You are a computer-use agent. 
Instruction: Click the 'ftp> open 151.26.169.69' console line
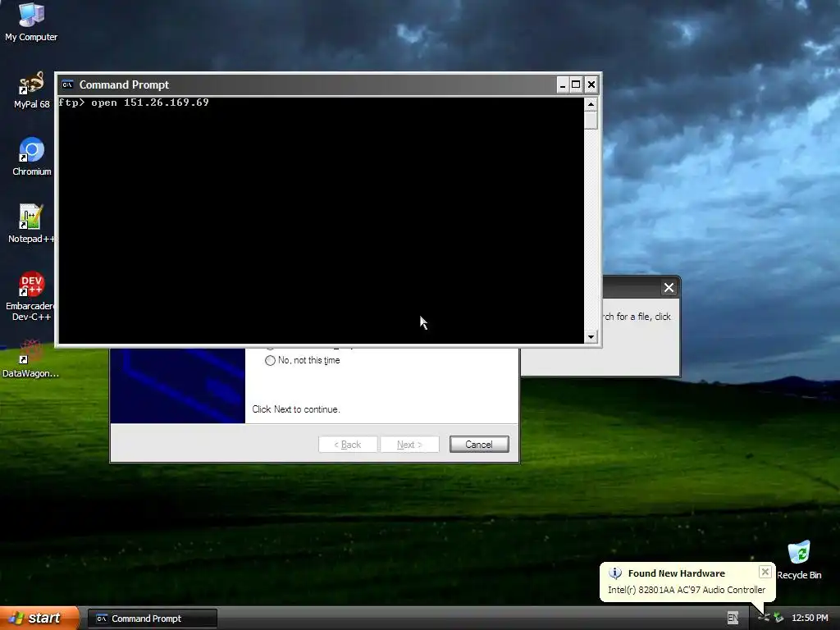tap(134, 103)
